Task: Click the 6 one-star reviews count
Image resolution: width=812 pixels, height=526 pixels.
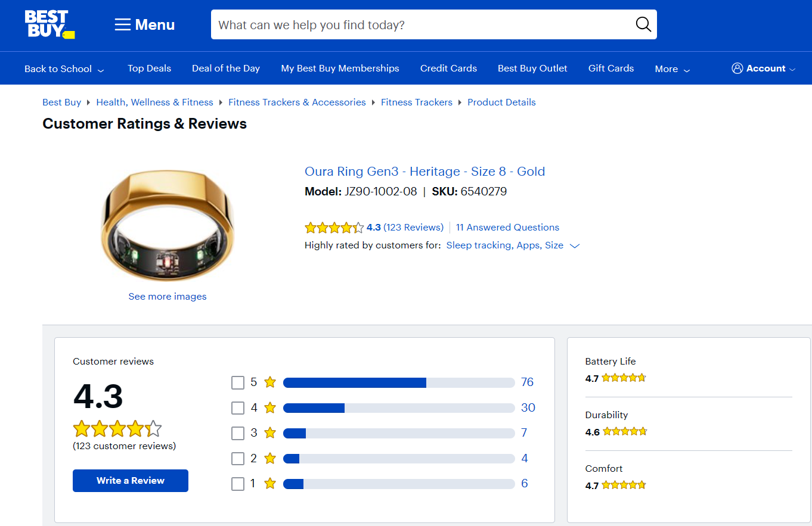Action: [525, 483]
